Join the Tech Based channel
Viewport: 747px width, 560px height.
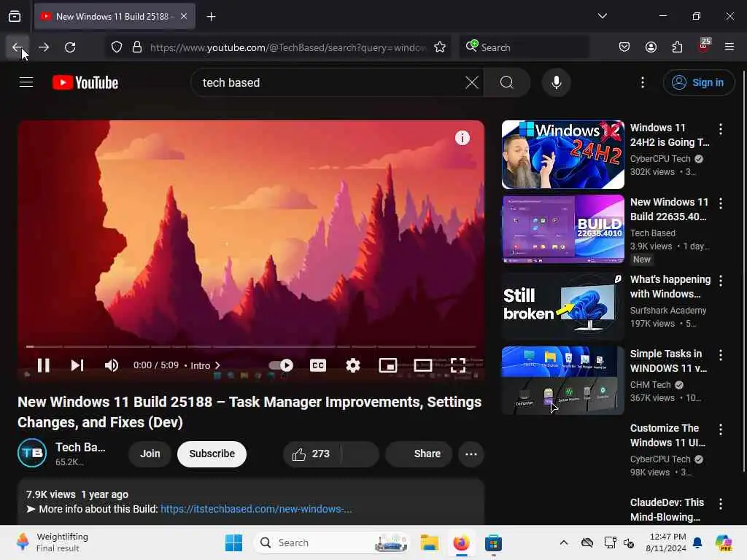pos(150,454)
